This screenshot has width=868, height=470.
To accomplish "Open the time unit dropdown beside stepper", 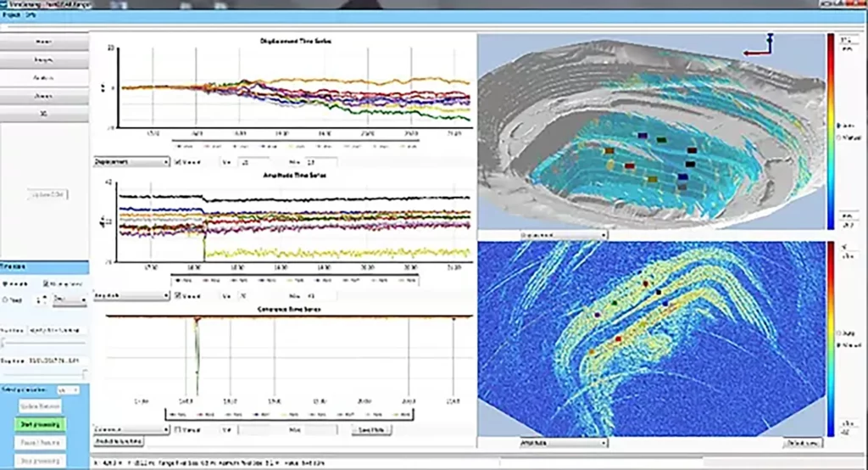I will click(x=70, y=299).
